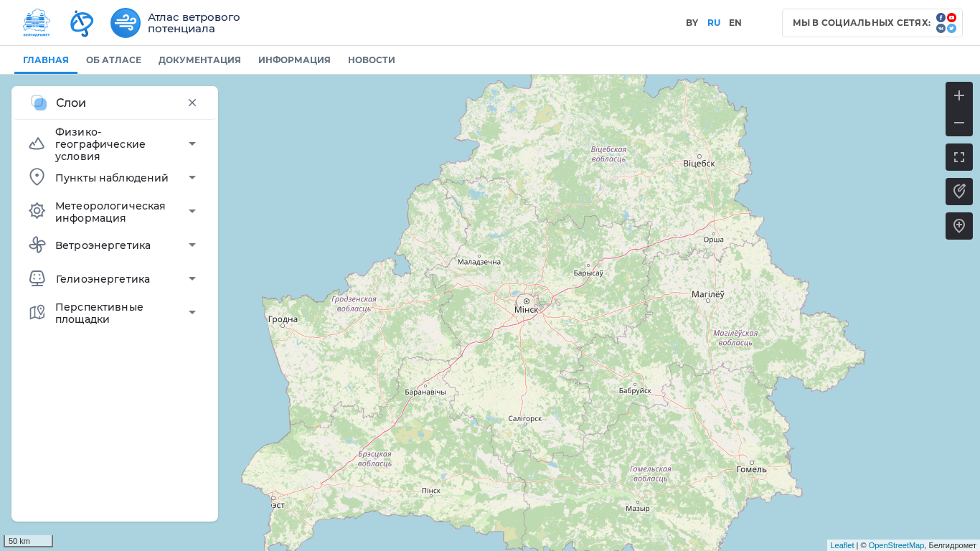Zoom out of the map
Viewport: 980px width, 551px height.
(x=958, y=123)
